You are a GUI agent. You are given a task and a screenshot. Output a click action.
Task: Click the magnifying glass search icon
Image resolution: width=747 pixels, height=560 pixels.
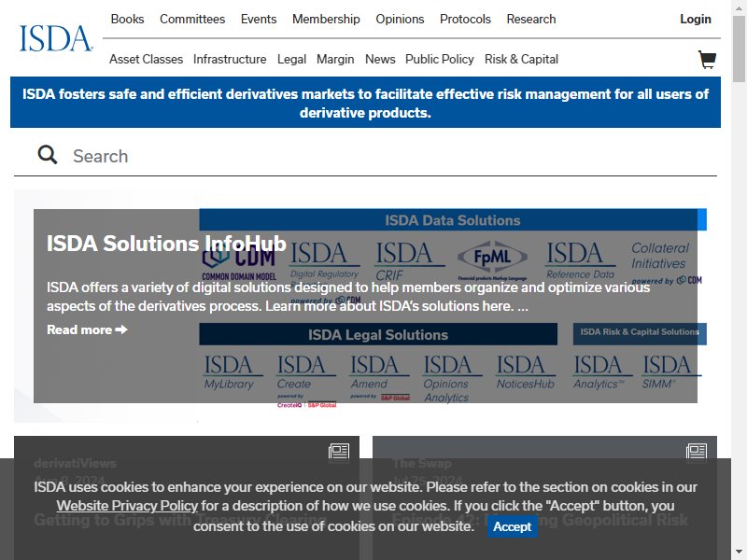(x=48, y=155)
